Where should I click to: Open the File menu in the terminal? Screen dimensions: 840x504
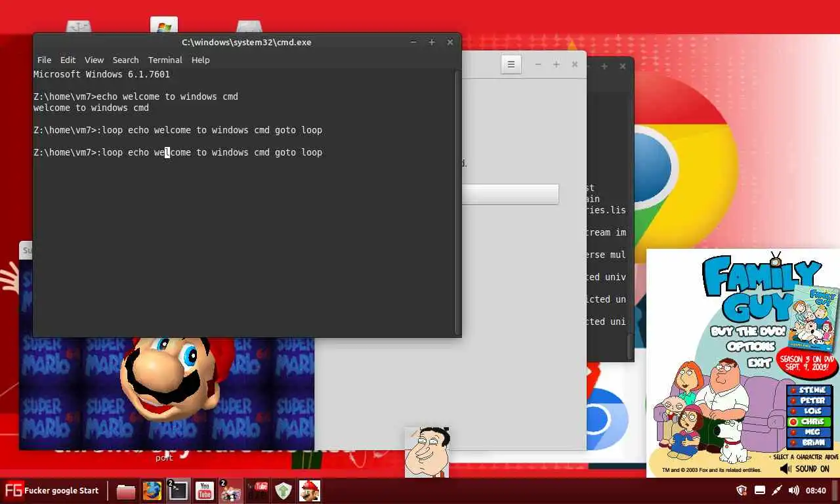coord(44,60)
